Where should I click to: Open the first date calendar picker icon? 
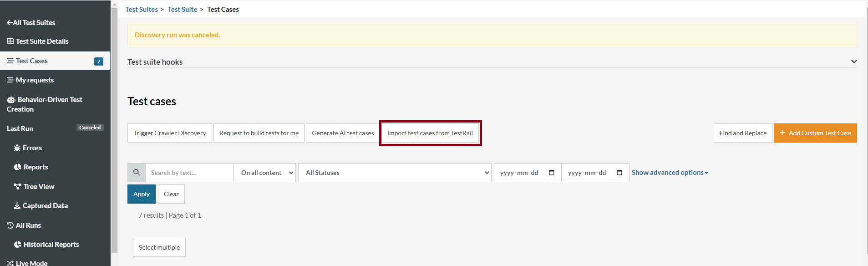pos(552,173)
